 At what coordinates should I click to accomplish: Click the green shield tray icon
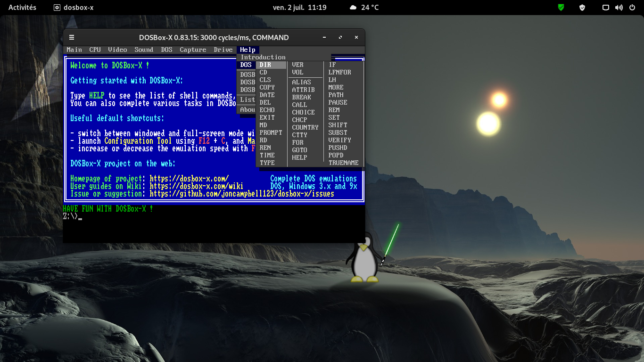pyautogui.click(x=561, y=7)
